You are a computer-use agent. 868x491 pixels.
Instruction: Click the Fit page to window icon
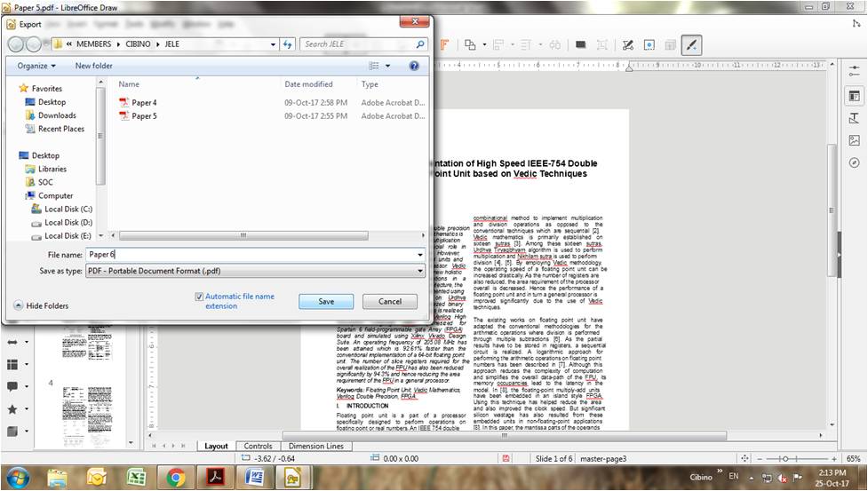coord(745,458)
